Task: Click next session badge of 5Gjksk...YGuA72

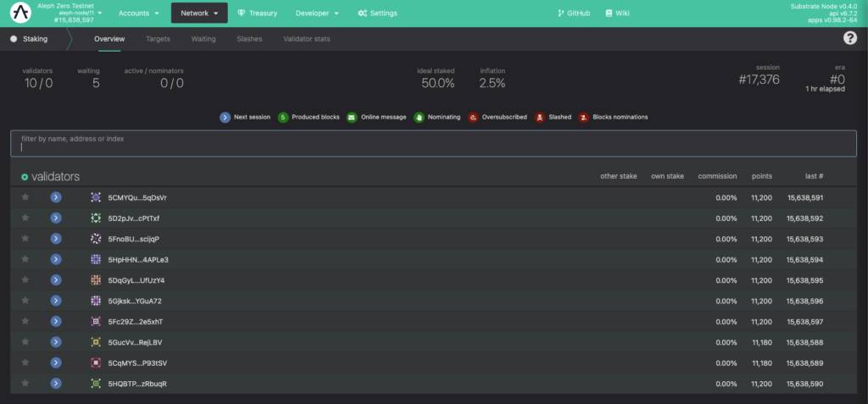Action: click(x=56, y=301)
